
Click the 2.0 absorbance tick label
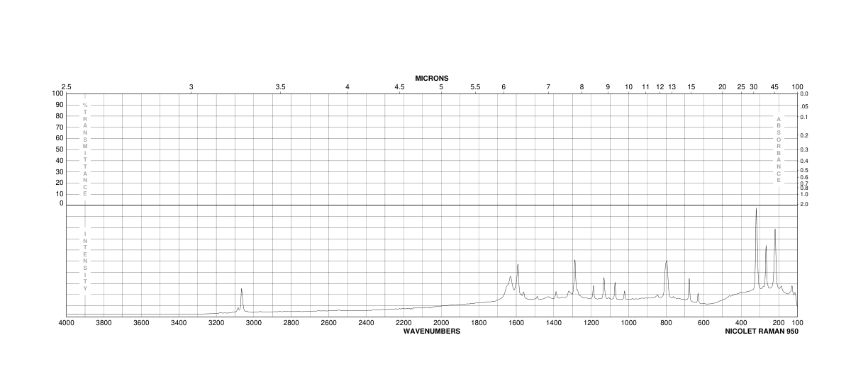tap(804, 204)
